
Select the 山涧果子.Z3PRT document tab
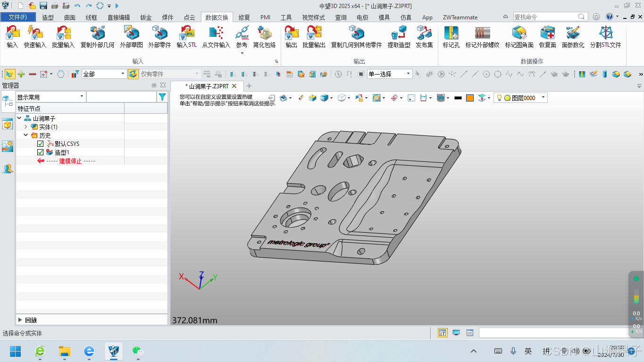click(208, 86)
